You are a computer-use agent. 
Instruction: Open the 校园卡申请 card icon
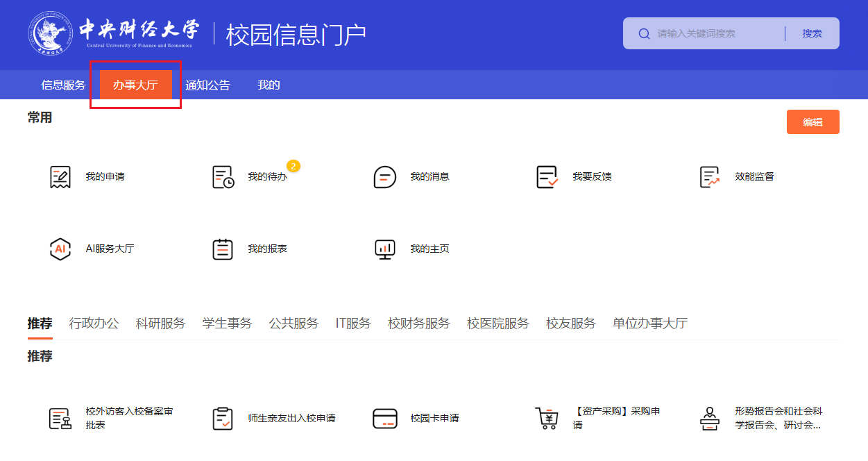385,419
